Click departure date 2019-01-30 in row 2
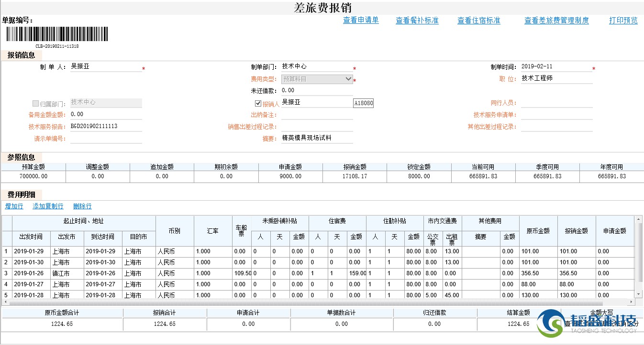Screen dimensions: 644x345 [x=31, y=262]
